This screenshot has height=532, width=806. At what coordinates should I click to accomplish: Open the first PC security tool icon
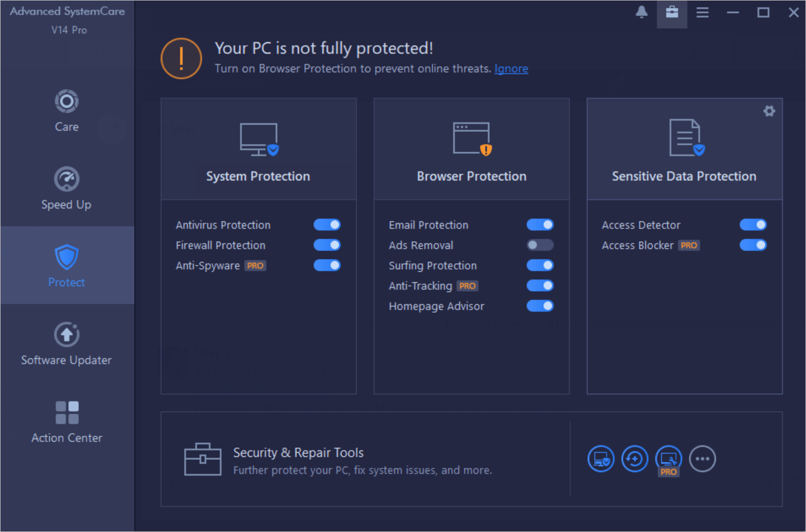point(601,459)
